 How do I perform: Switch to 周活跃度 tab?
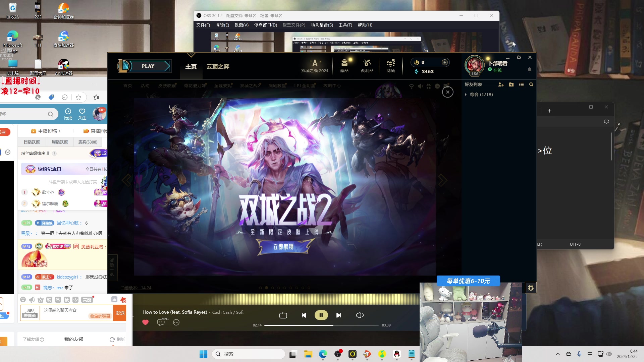click(59, 142)
